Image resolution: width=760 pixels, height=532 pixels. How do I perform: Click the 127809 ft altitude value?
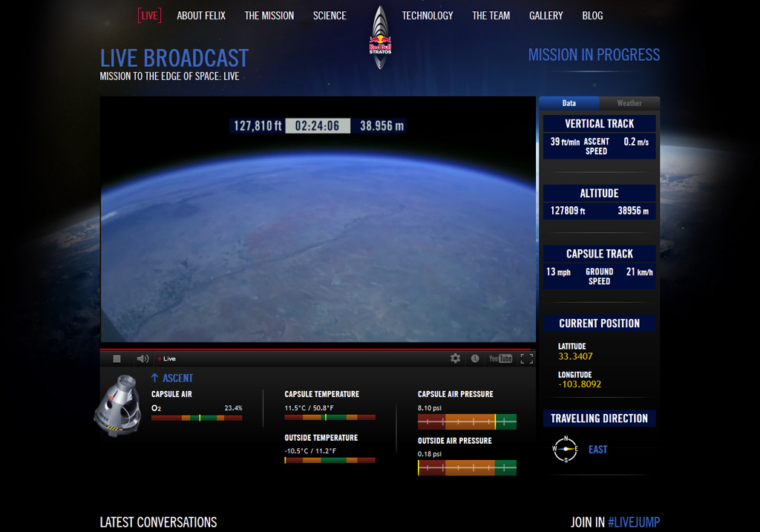[568, 211]
